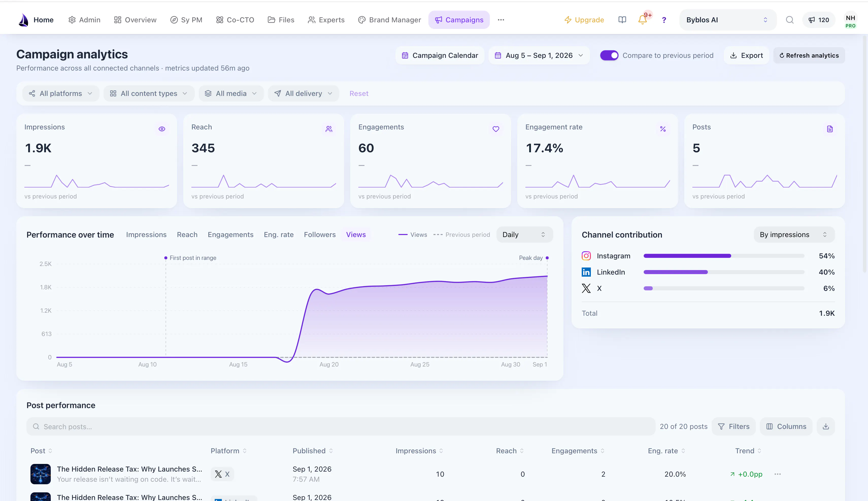
Task: Click the LinkedIn logo in Channel contribution
Action: 586,272
